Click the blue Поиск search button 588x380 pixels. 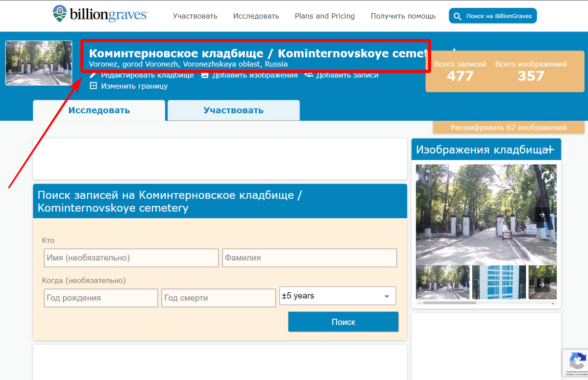click(x=343, y=322)
